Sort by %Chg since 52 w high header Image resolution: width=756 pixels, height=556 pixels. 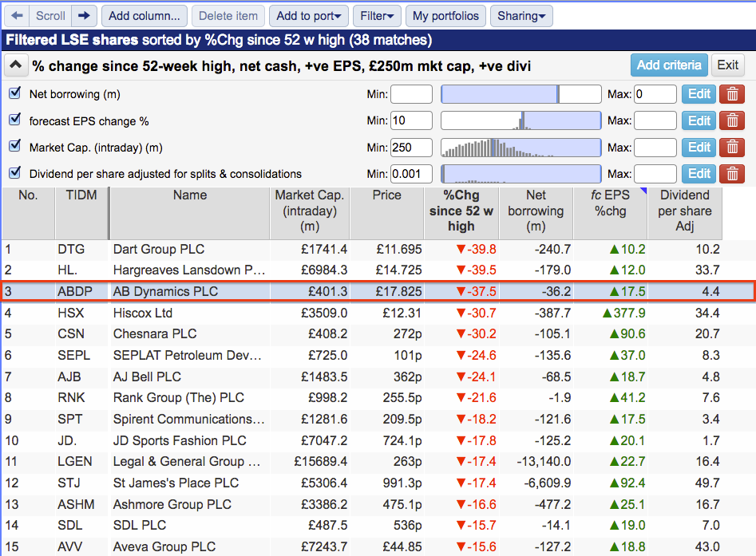tap(461, 213)
